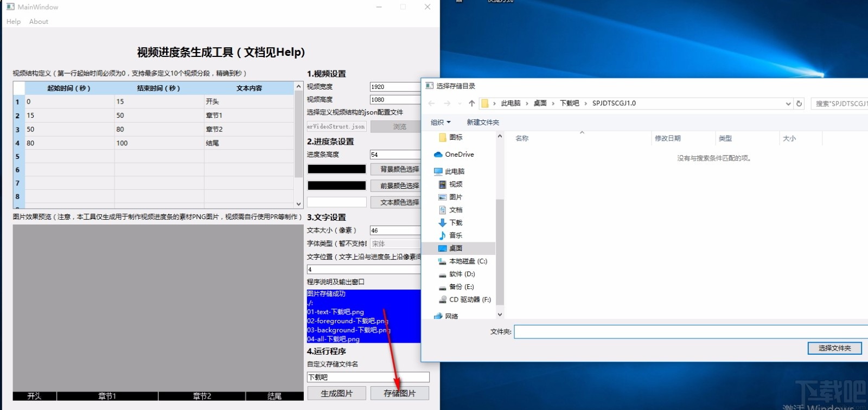Click the 选择文件夹 button in dialog
The height and width of the screenshot is (410, 868).
pyautogui.click(x=835, y=348)
